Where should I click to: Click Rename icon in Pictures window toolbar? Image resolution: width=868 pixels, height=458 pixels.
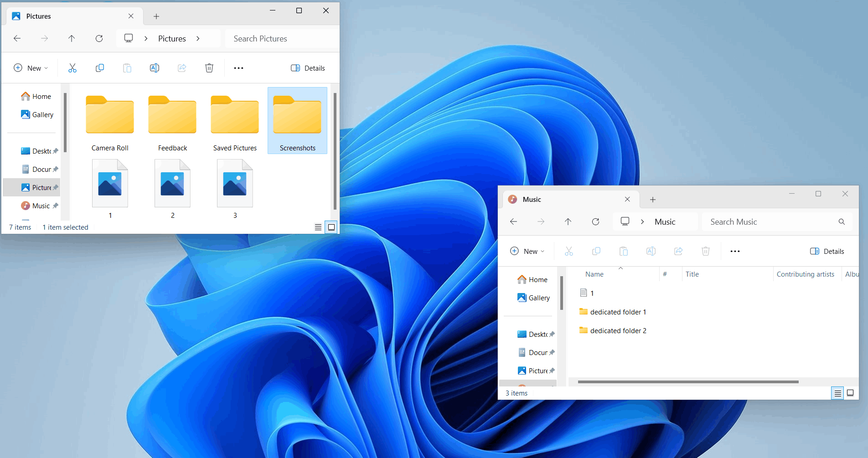[155, 68]
